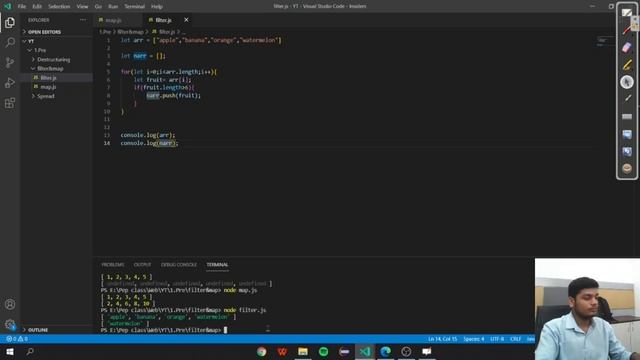Select the thin line drawing tool
The height and width of the screenshot is (360, 640).
point(627,98)
